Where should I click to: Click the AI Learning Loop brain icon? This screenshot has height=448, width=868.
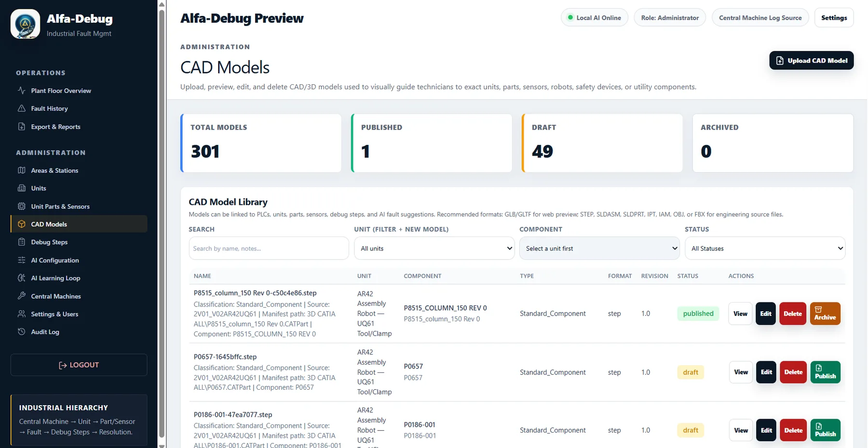[22, 278]
